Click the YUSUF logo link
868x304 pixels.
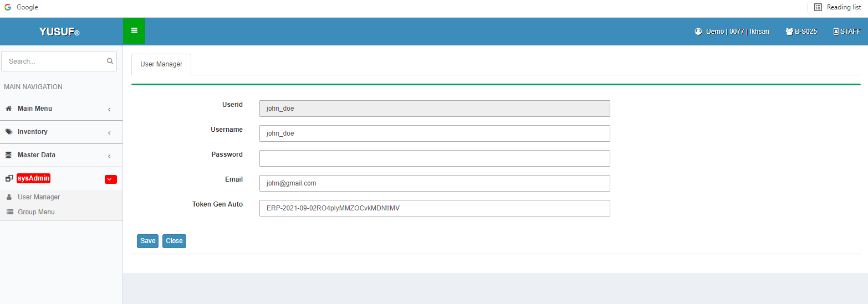(x=60, y=32)
